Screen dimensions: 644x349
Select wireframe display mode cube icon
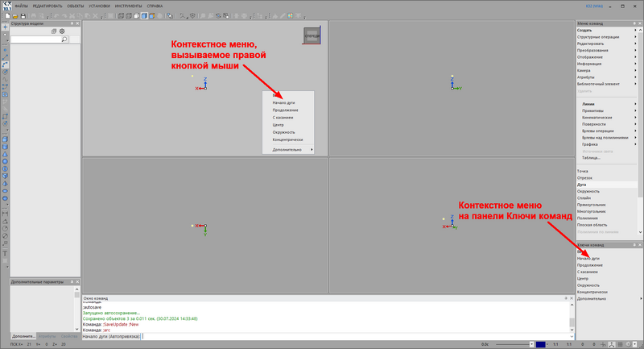click(121, 16)
